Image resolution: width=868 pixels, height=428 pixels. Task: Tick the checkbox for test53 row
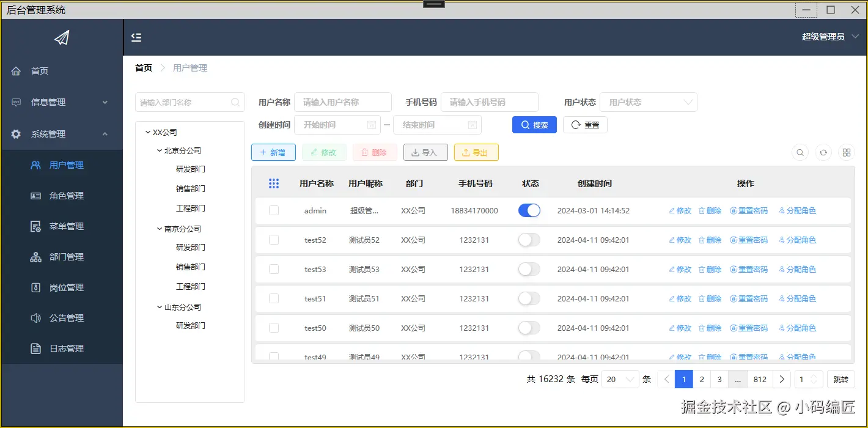[274, 269]
